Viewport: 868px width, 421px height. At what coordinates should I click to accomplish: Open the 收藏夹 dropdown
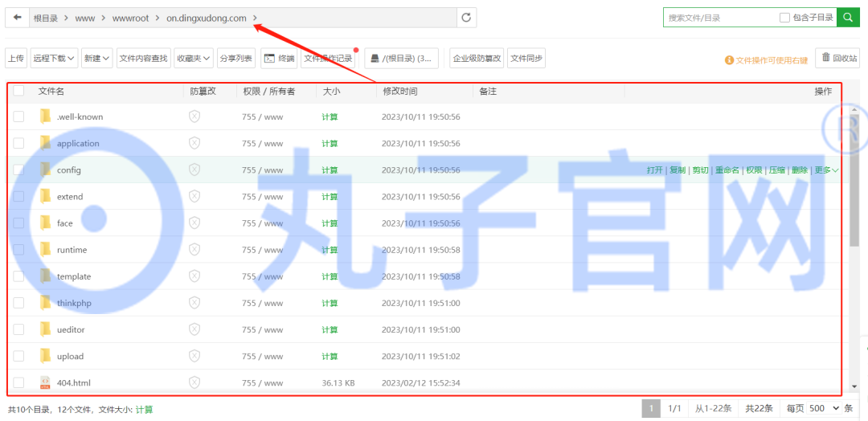click(x=193, y=58)
